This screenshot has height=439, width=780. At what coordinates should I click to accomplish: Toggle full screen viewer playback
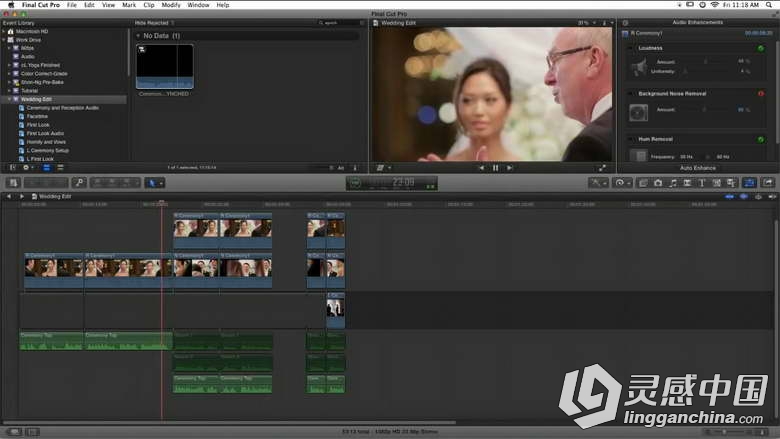(x=602, y=168)
